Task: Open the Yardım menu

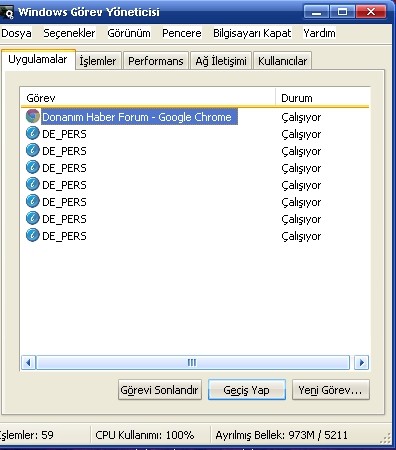Action: click(x=319, y=33)
